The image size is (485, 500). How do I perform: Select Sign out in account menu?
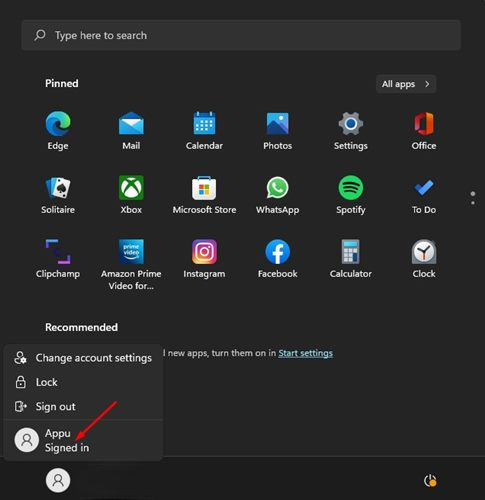point(83,407)
